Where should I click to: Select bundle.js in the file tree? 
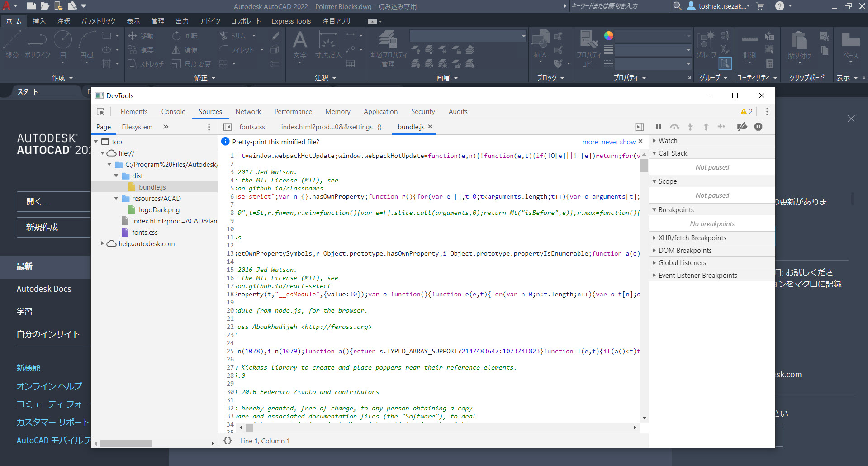(x=153, y=186)
